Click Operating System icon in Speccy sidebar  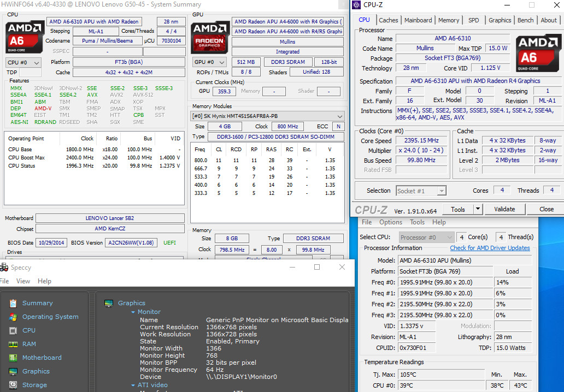coord(13,317)
